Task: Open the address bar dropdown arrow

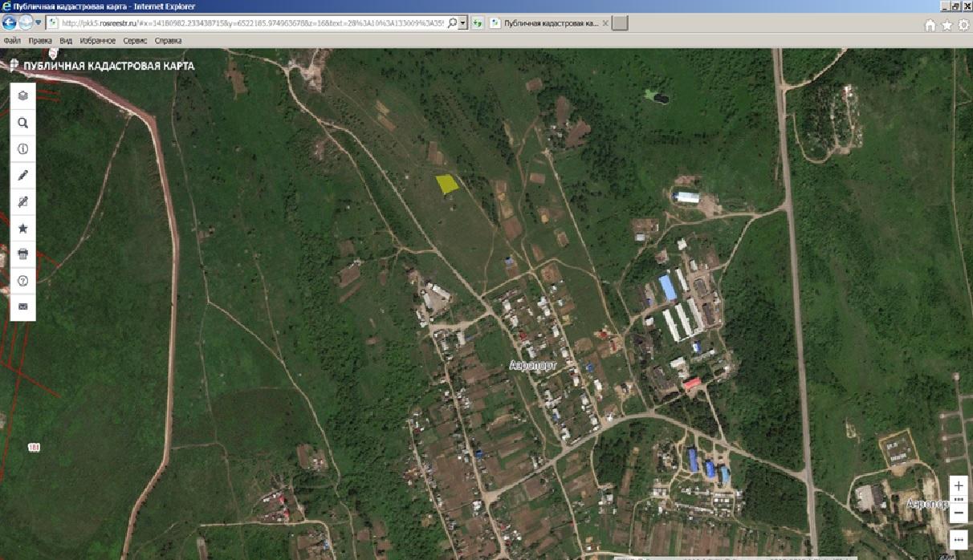Action: (x=462, y=23)
